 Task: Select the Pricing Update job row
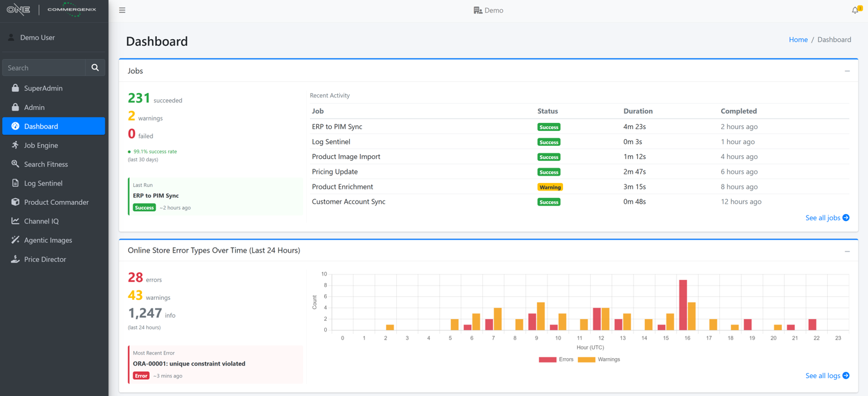(580, 171)
